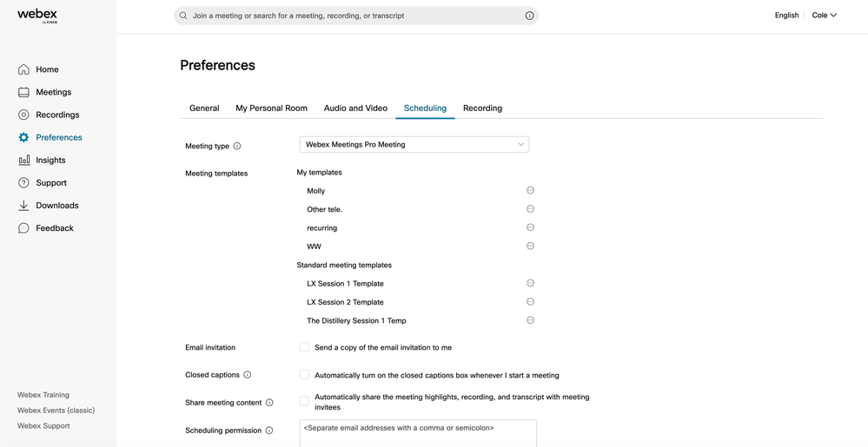This screenshot has height=447, width=868.
Task: Open the Audio and Video tab
Action: [355, 108]
